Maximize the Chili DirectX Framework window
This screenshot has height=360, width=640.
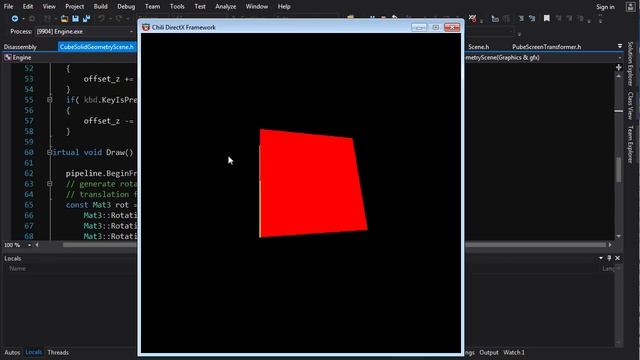(436, 27)
